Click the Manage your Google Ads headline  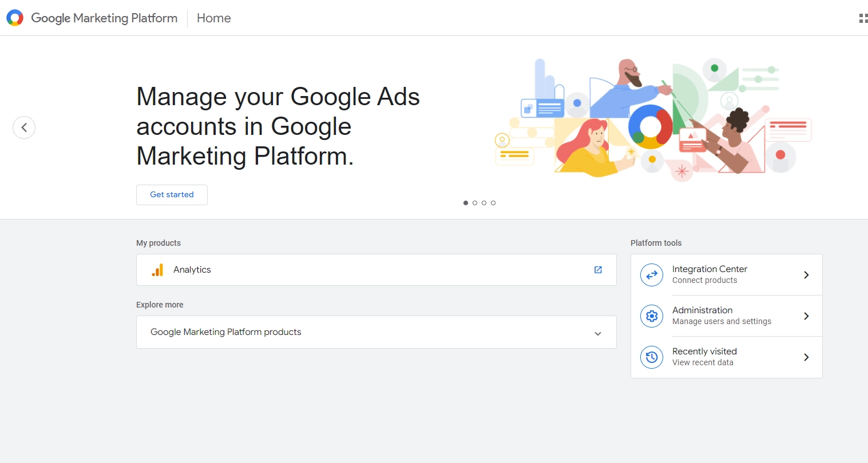click(x=278, y=126)
